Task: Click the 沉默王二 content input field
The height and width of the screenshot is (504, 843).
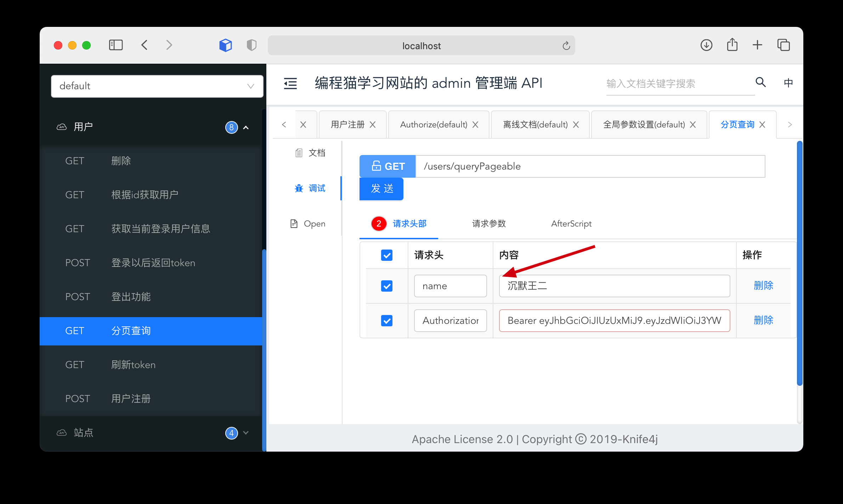Action: [x=614, y=286]
